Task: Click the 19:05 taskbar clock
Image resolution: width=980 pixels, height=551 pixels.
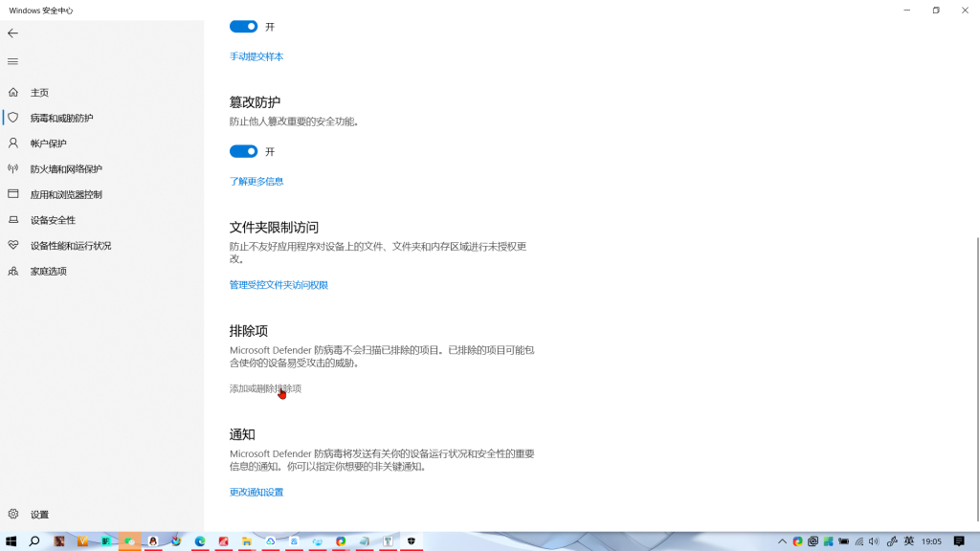Action: click(x=931, y=541)
